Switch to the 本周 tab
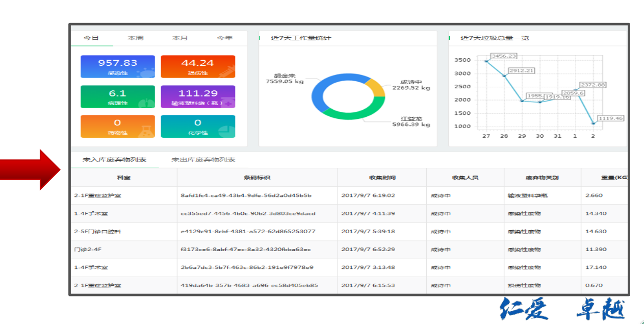 click(x=135, y=38)
